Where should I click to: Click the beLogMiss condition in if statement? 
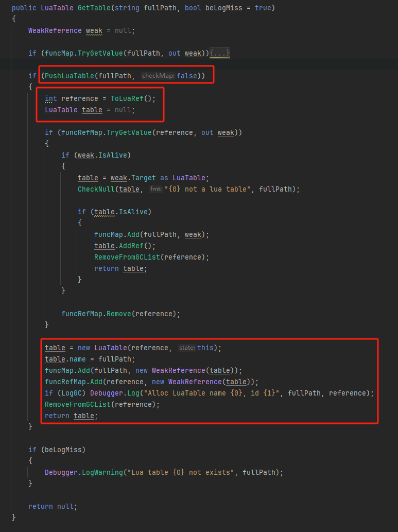[63, 450]
